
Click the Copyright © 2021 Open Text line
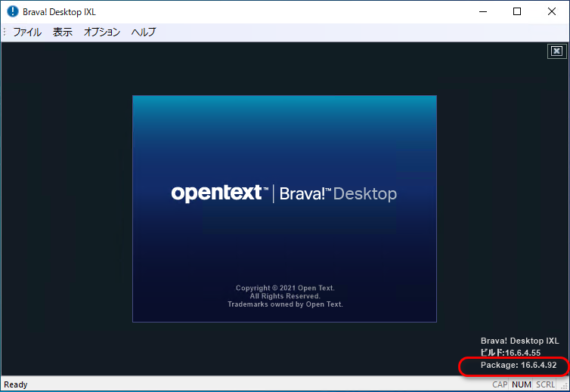click(285, 288)
